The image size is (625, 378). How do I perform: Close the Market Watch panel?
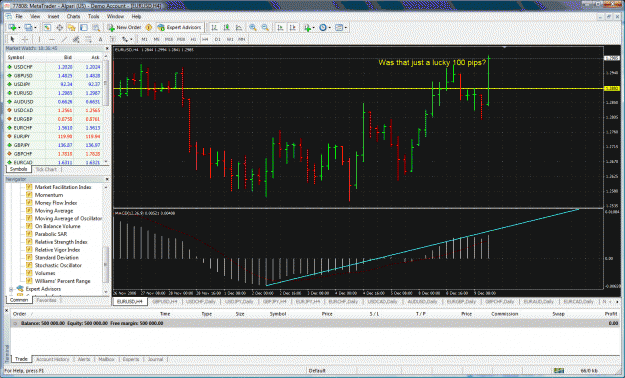click(107, 48)
